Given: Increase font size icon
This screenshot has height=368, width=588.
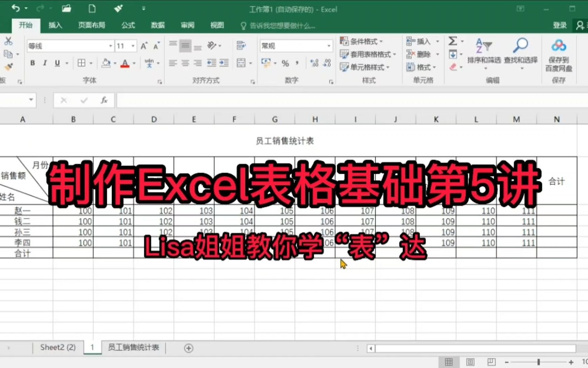Looking at the screenshot, I should (x=144, y=46).
